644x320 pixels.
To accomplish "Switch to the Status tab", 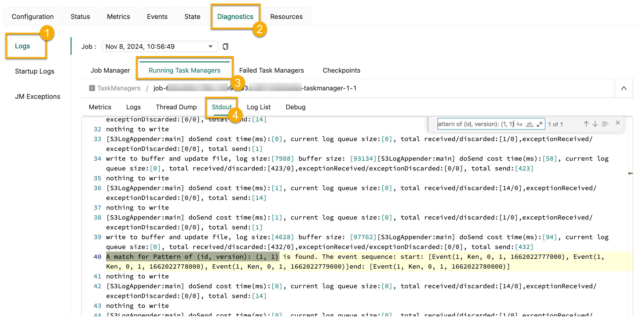I will coord(80,17).
